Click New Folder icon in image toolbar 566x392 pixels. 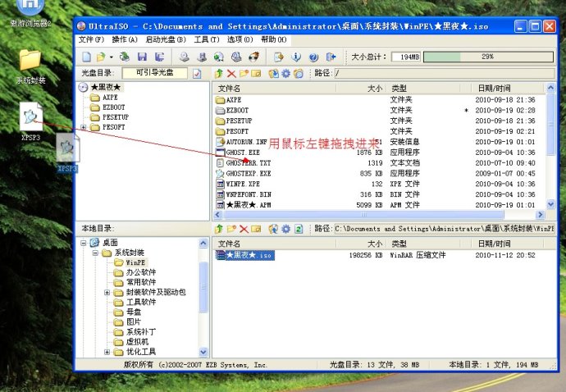click(x=244, y=73)
